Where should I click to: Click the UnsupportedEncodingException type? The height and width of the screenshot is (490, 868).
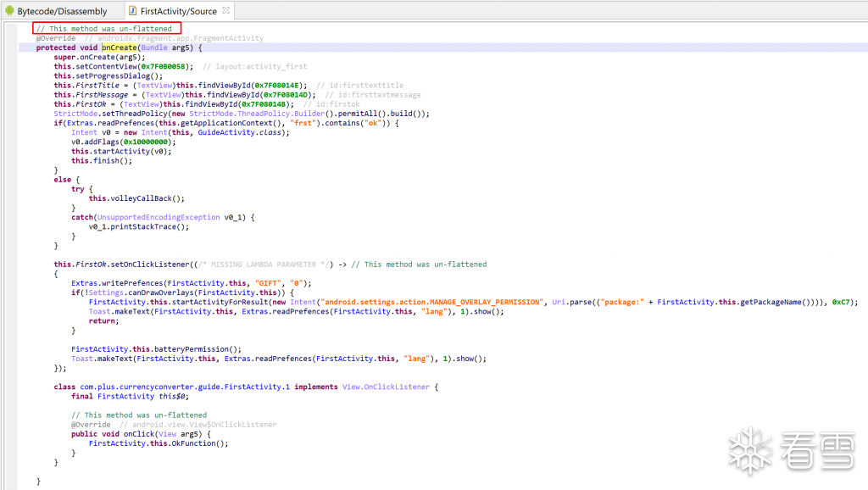[x=159, y=217]
